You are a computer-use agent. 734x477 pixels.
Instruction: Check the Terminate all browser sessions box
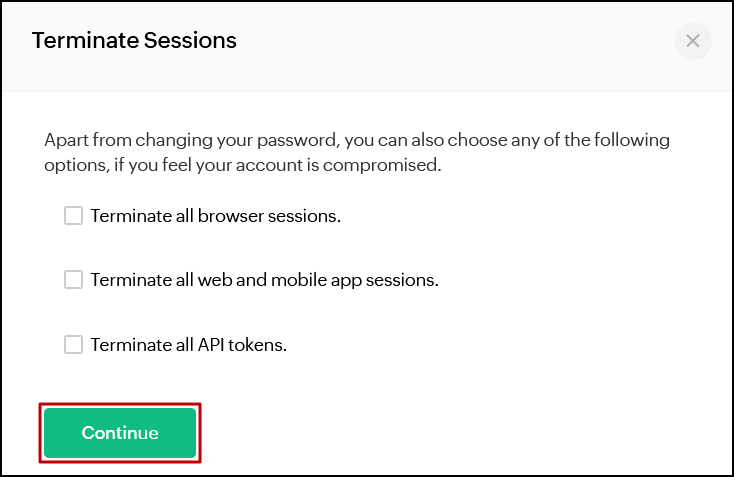[73, 215]
